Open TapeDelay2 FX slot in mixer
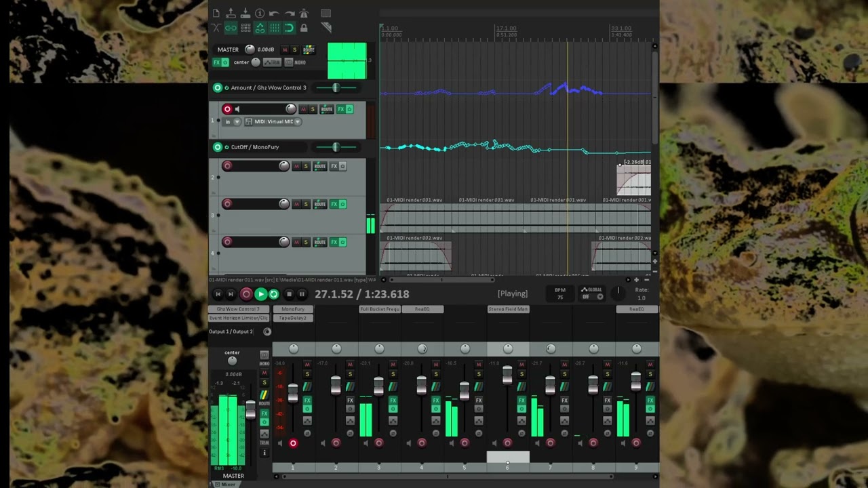The image size is (868, 488). click(293, 318)
